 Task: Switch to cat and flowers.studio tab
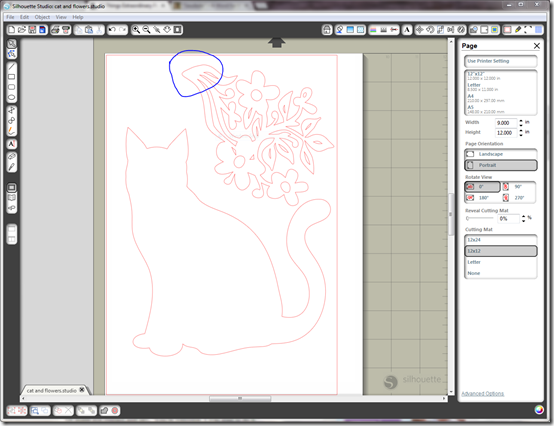click(x=51, y=390)
